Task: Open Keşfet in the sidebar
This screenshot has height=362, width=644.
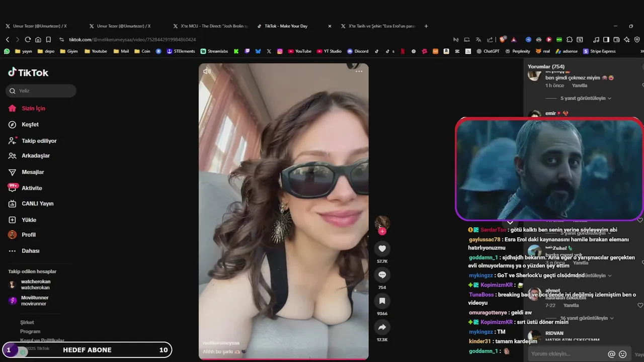Action: point(23,124)
